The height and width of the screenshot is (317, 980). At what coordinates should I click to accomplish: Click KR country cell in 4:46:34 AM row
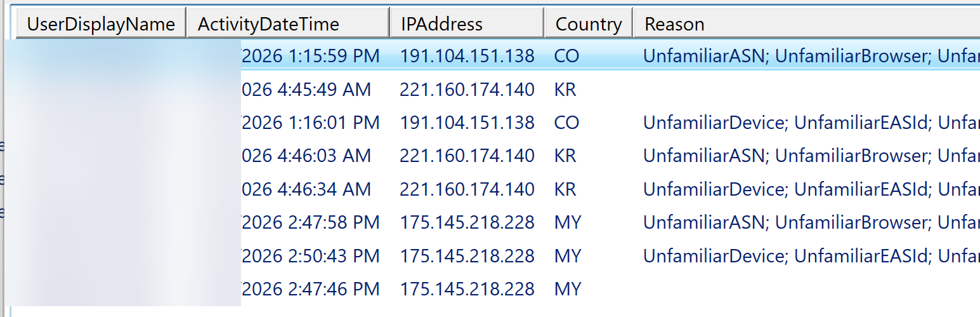(x=565, y=189)
